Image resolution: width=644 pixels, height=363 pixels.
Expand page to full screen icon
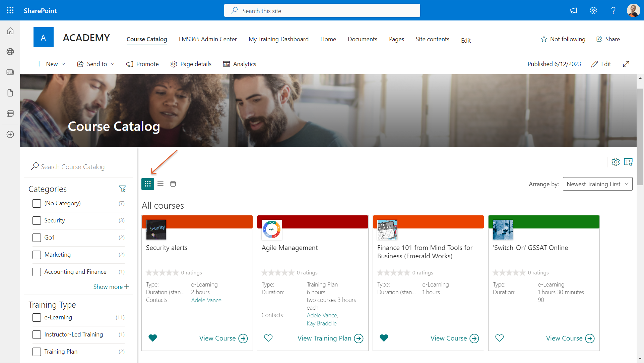point(626,64)
